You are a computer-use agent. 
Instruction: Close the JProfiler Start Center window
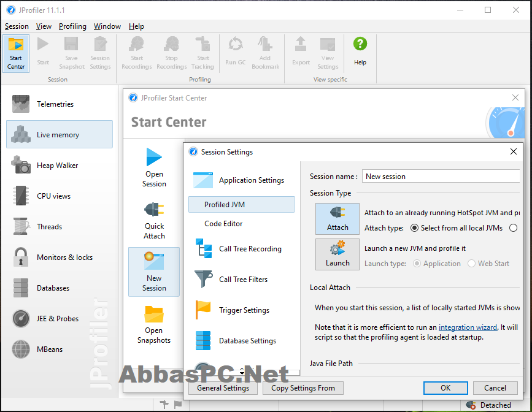(x=515, y=97)
